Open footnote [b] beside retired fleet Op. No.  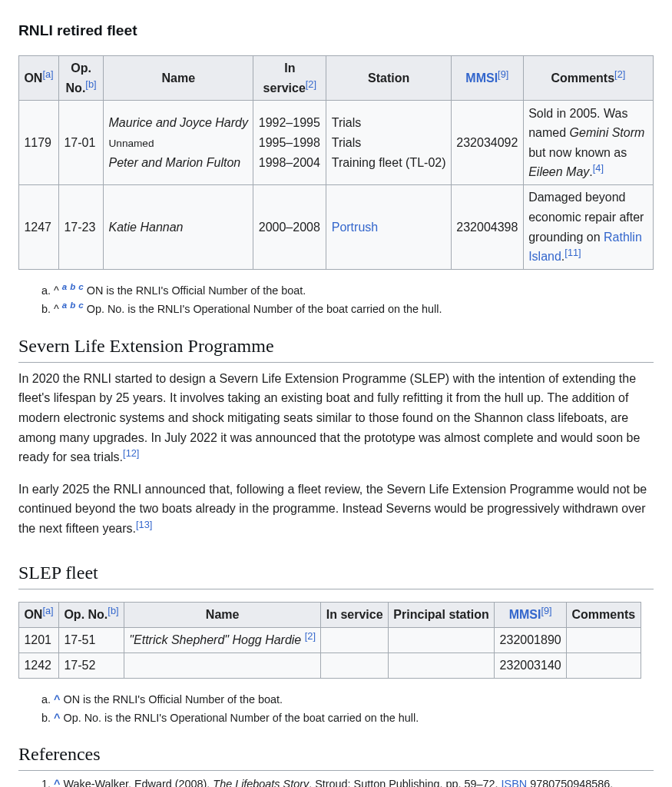pos(91,85)
